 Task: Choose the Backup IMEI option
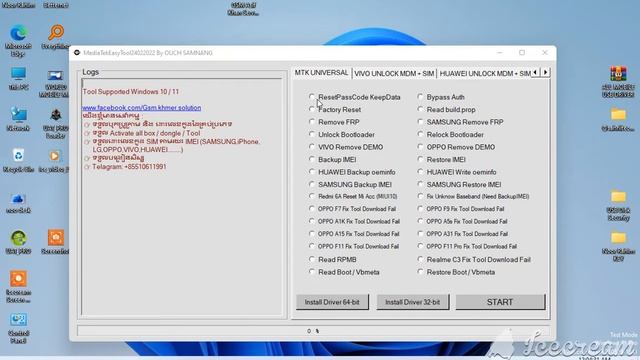pos(312,160)
